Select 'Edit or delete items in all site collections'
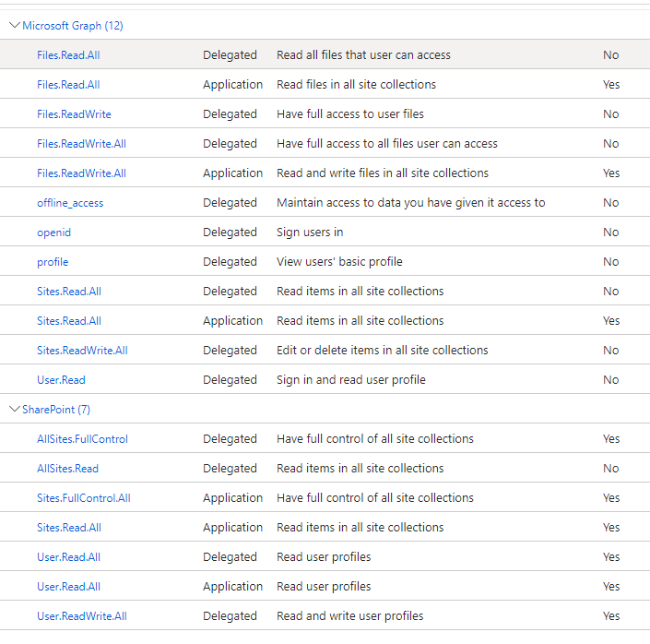This screenshot has height=644, width=650. (x=383, y=351)
